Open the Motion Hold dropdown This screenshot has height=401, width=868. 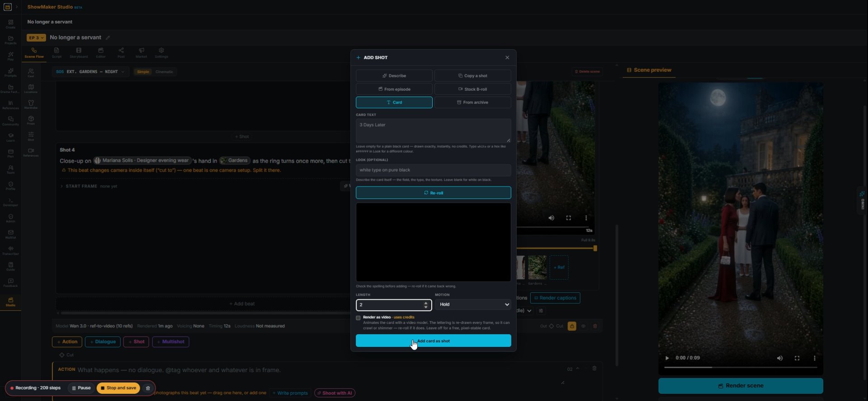[473, 305]
